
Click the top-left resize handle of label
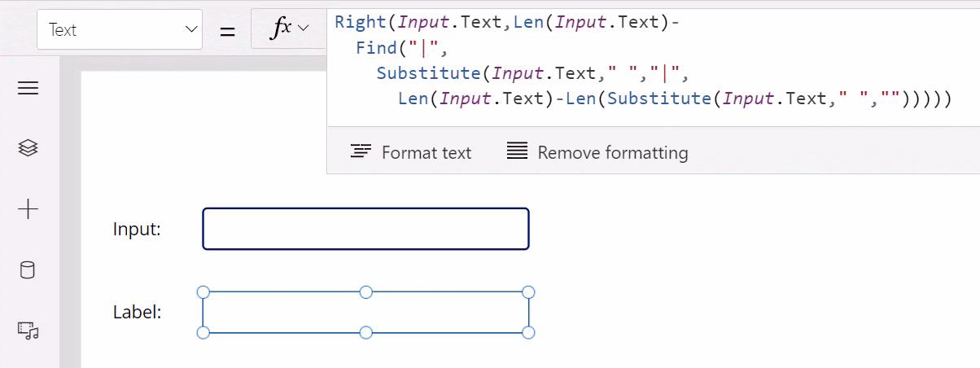203,291
